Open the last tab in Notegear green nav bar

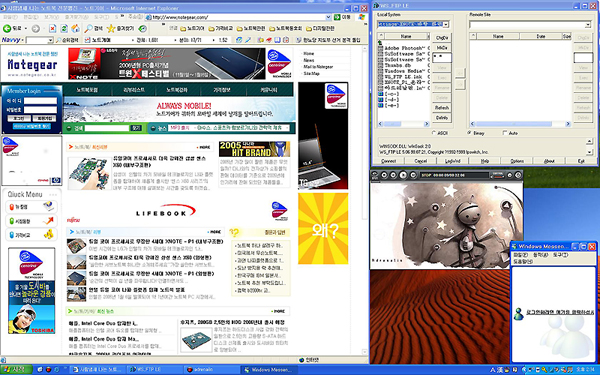coord(269,90)
